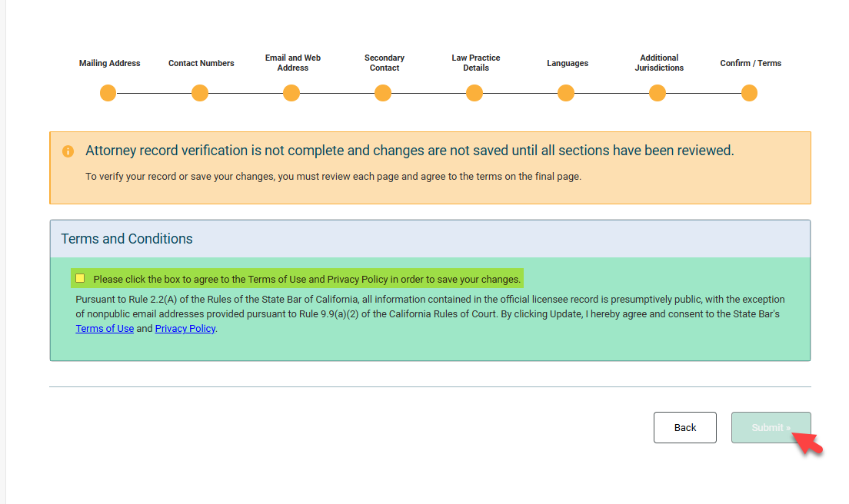Click the info icon in the warning banner
This screenshot has width=849, height=504.
[68, 151]
